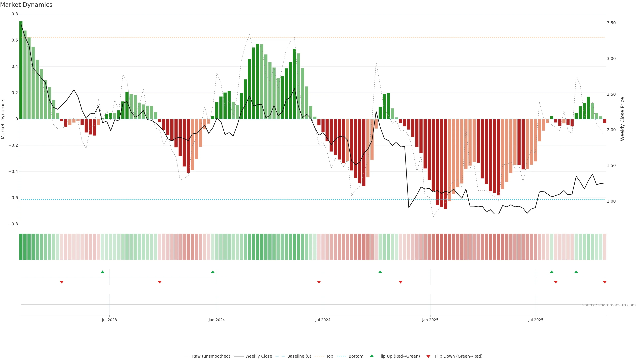644x362 pixels.
Task: Toggle the Flip Up (Red→Green) legend item
Action: pyautogui.click(x=399, y=356)
